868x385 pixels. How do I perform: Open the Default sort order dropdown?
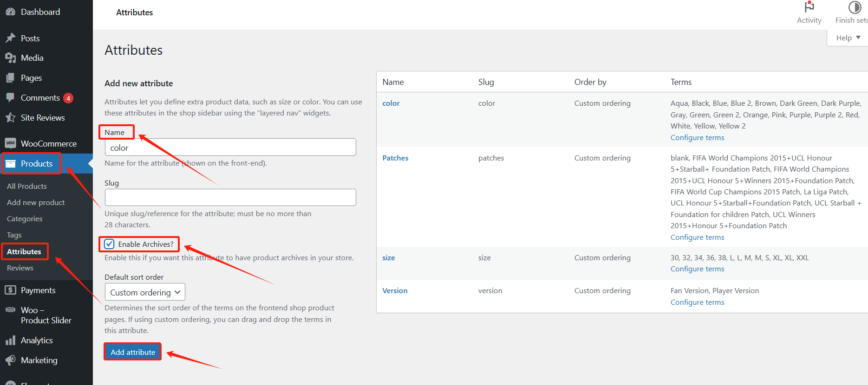coord(145,292)
